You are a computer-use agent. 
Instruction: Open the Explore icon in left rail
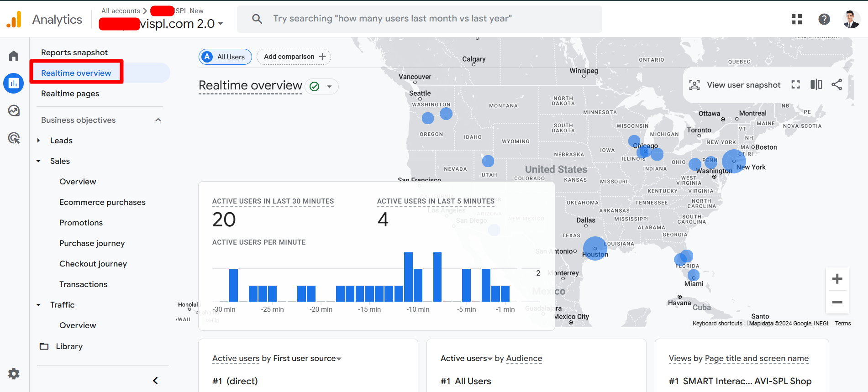[14, 110]
